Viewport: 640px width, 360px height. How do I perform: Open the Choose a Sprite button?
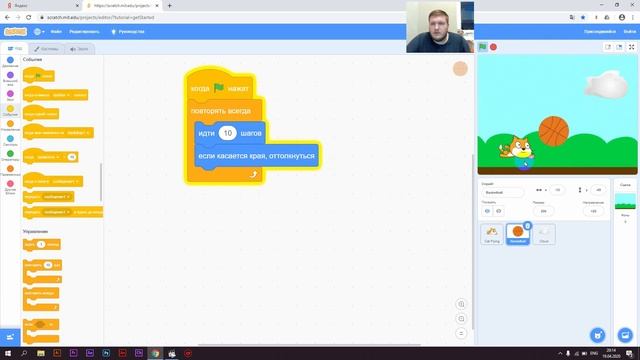pyautogui.click(x=598, y=335)
